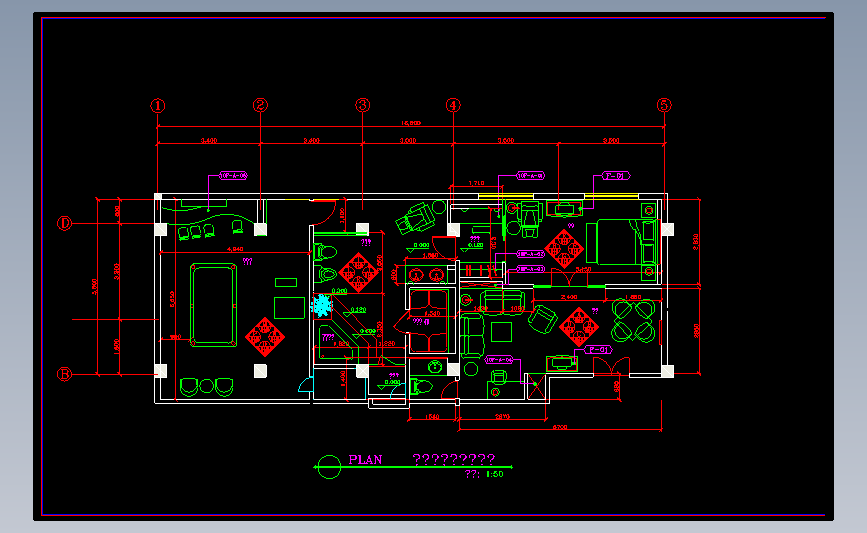Select the red diamond symbol in the bedroom
The width and height of the screenshot is (867, 533).
tap(564, 249)
